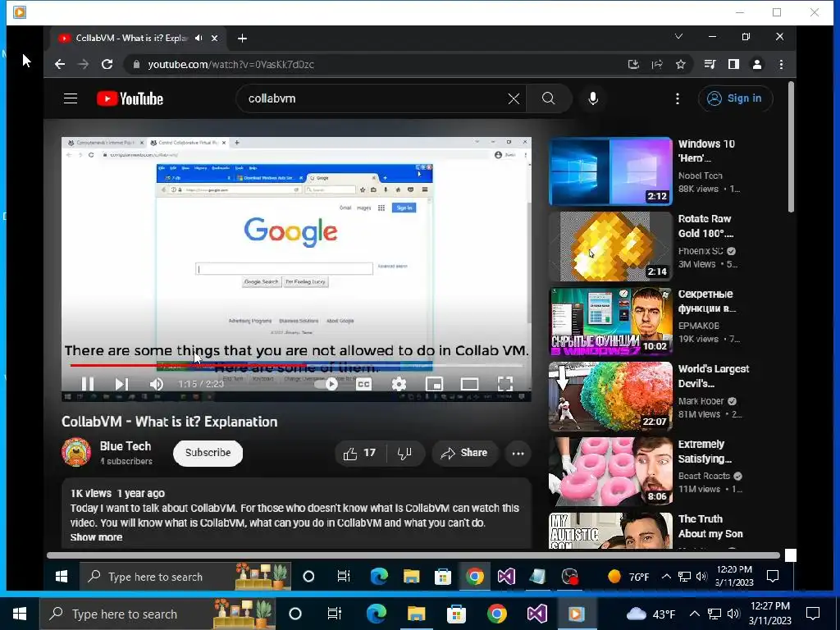Image resolution: width=840 pixels, height=630 pixels.
Task: Click the Sign in button
Action: 735,98
